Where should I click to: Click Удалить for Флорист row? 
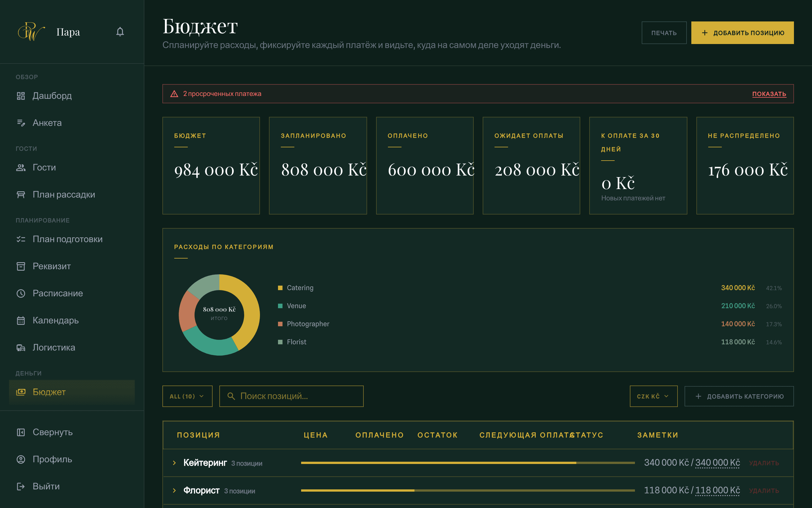pos(764,491)
